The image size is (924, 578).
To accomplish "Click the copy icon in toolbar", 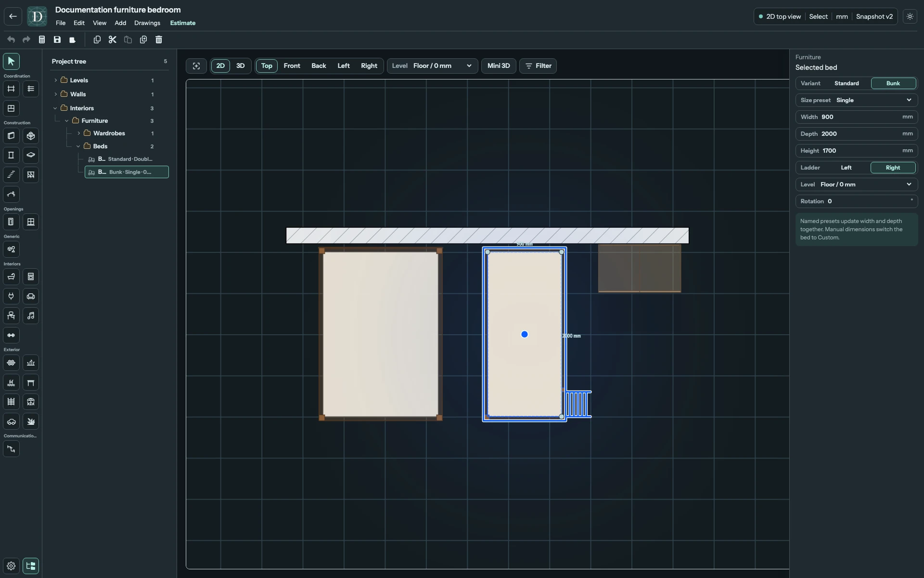I will pos(97,39).
